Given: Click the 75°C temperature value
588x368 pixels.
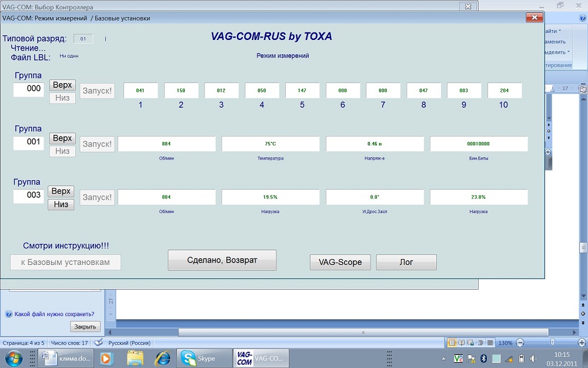Looking at the screenshot, I should [270, 144].
